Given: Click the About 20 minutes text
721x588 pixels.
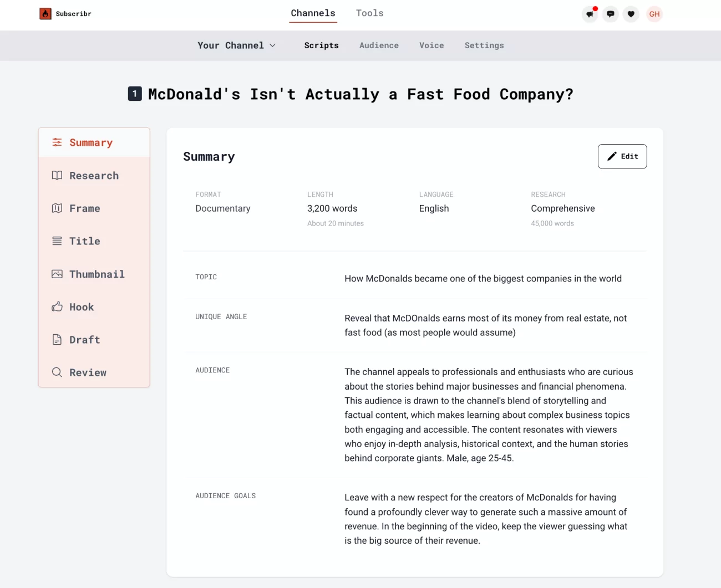Looking at the screenshot, I should pos(336,223).
